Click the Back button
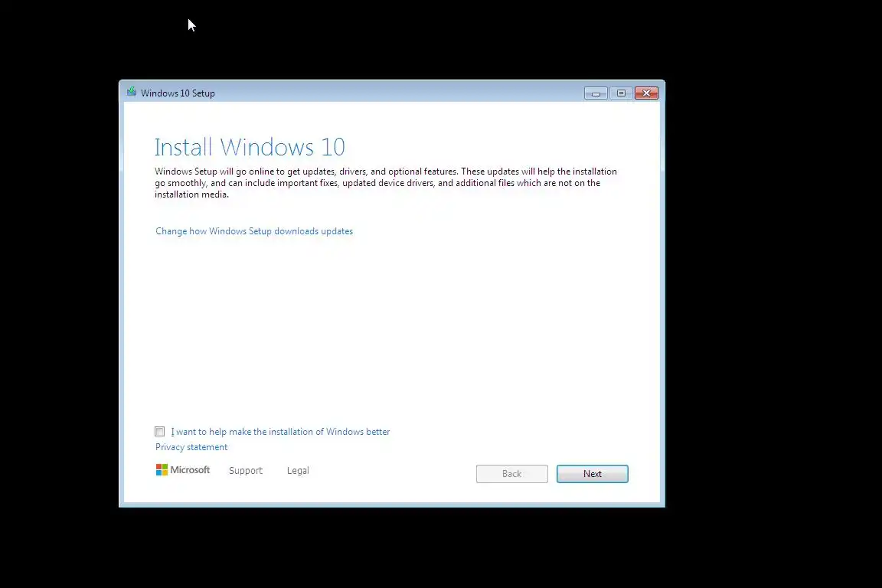 pos(512,474)
